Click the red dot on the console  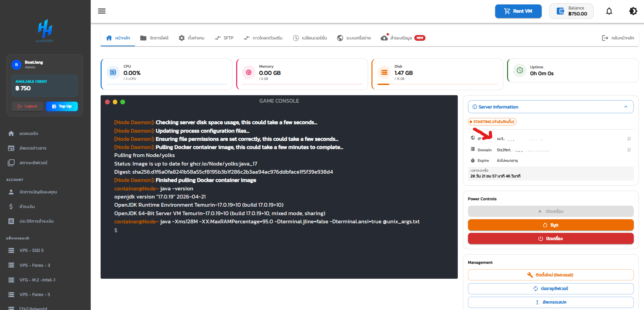[x=107, y=102]
